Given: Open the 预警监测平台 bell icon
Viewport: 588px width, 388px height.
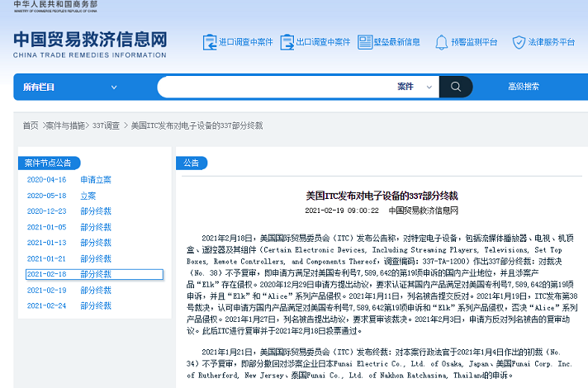Looking at the screenshot, I should point(441,42).
